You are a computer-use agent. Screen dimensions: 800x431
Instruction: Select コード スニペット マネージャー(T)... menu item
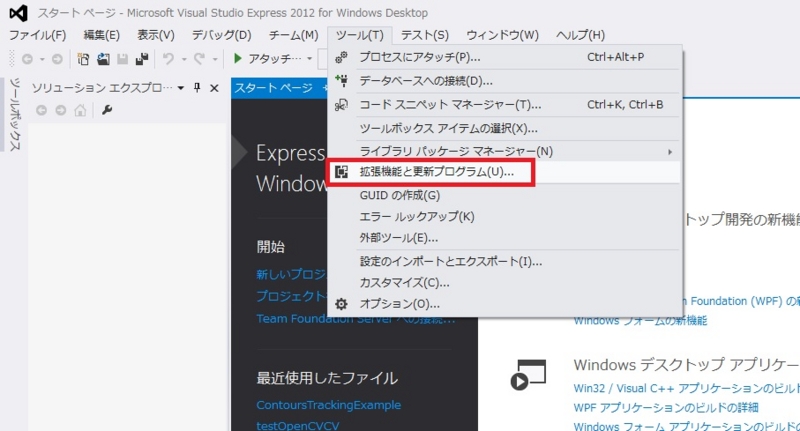click(x=505, y=105)
